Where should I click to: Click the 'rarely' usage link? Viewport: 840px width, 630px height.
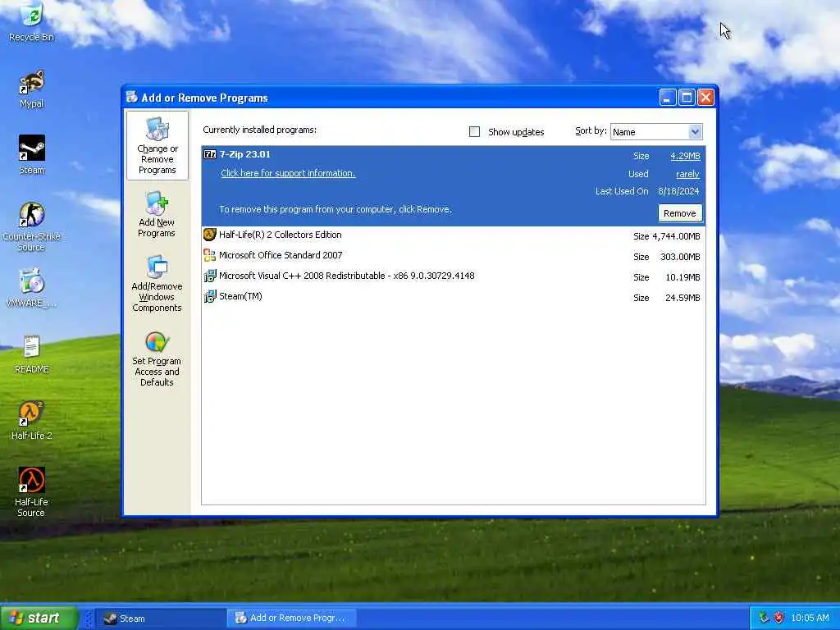coord(688,174)
